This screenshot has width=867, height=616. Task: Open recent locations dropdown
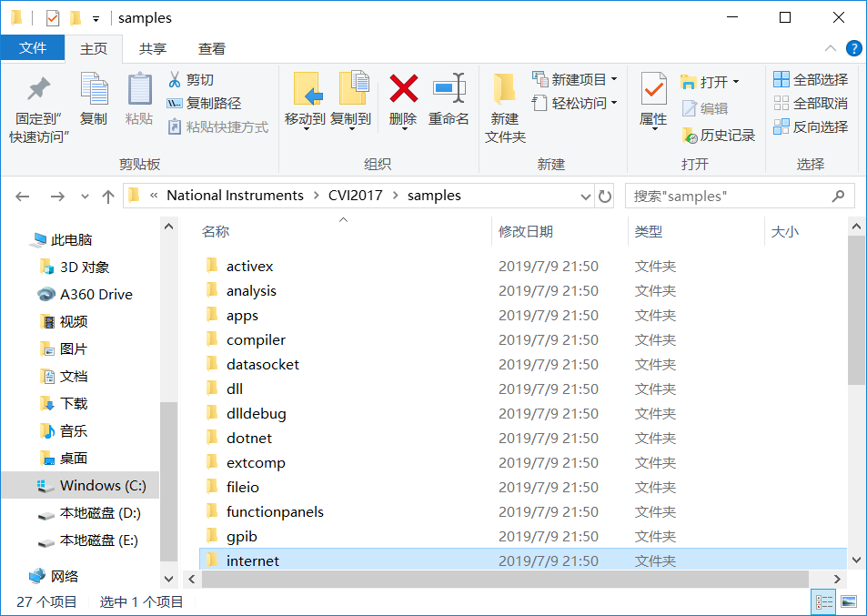point(85,197)
